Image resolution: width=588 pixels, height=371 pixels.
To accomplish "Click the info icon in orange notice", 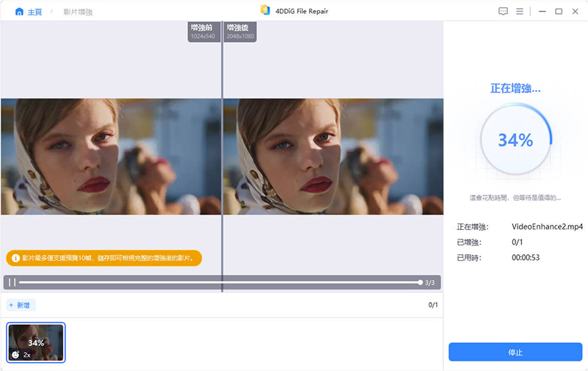I will click(15, 258).
